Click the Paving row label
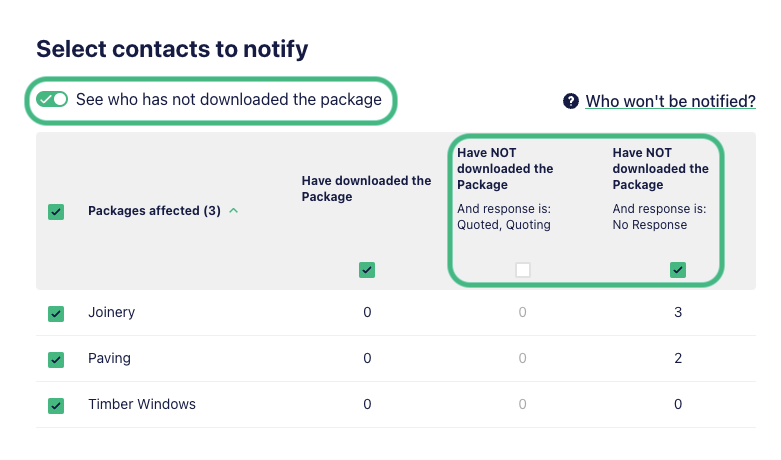This screenshot has height=460, width=781. [110, 358]
